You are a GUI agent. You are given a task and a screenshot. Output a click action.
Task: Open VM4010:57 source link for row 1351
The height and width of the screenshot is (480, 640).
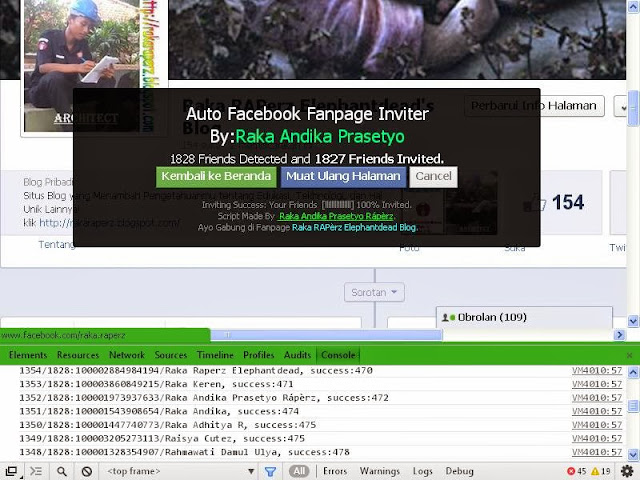point(597,411)
